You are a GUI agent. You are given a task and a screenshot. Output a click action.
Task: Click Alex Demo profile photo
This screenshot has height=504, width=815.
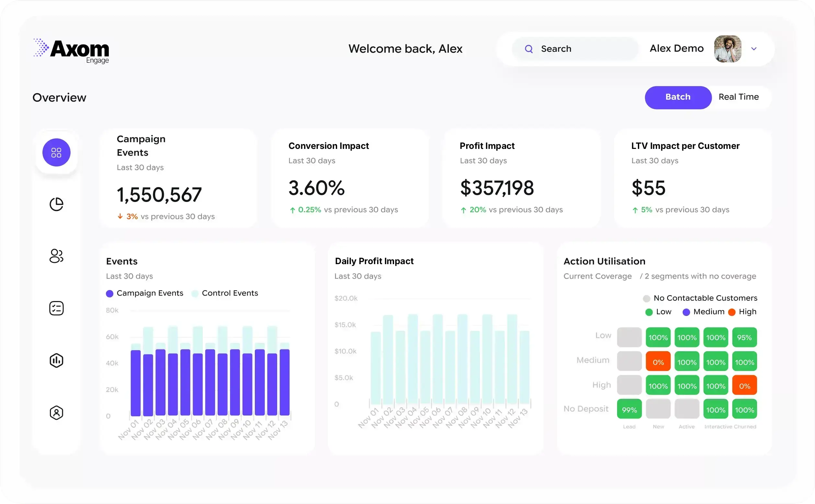[728, 49]
